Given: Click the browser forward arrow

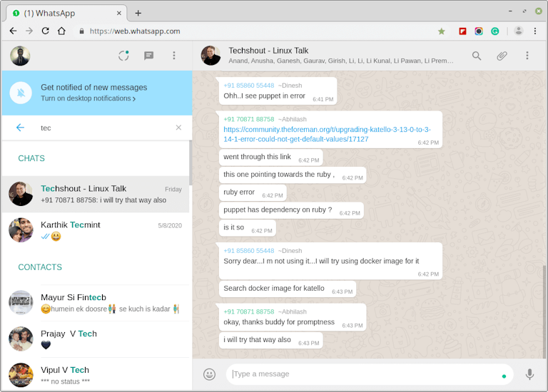Looking at the screenshot, I should pyautogui.click(x=29, y=31).
